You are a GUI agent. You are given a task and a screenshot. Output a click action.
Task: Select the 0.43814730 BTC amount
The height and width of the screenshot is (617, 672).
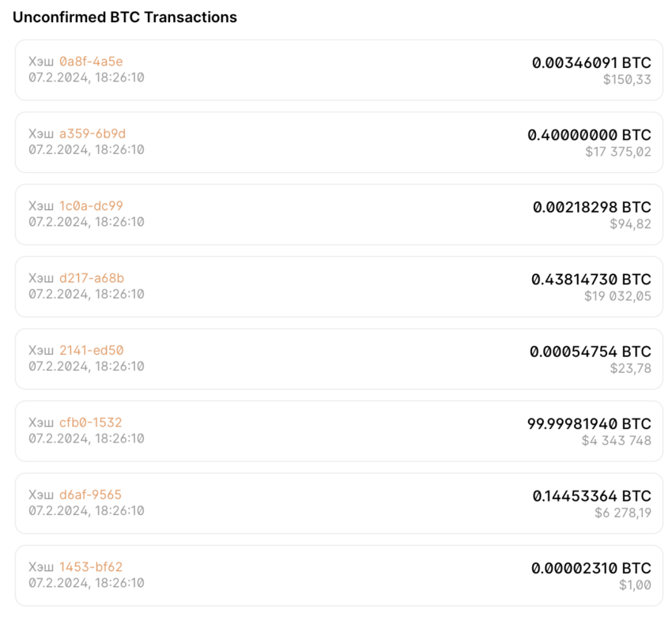591,280
